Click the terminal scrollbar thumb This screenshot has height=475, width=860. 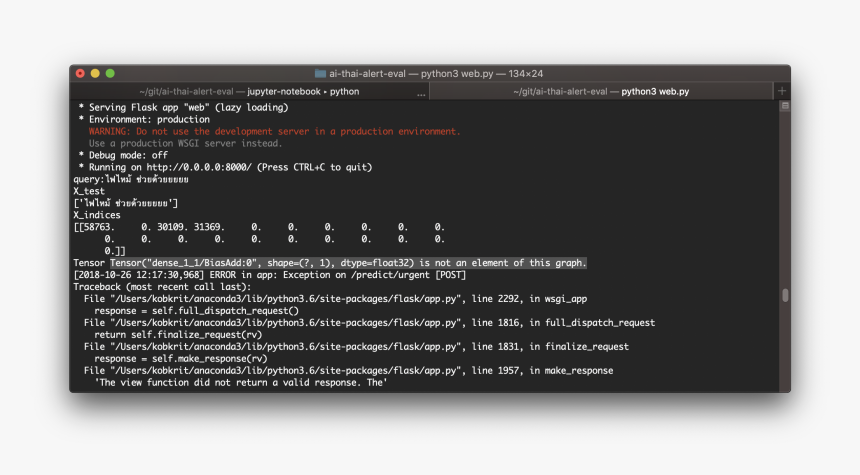(785, 295)
